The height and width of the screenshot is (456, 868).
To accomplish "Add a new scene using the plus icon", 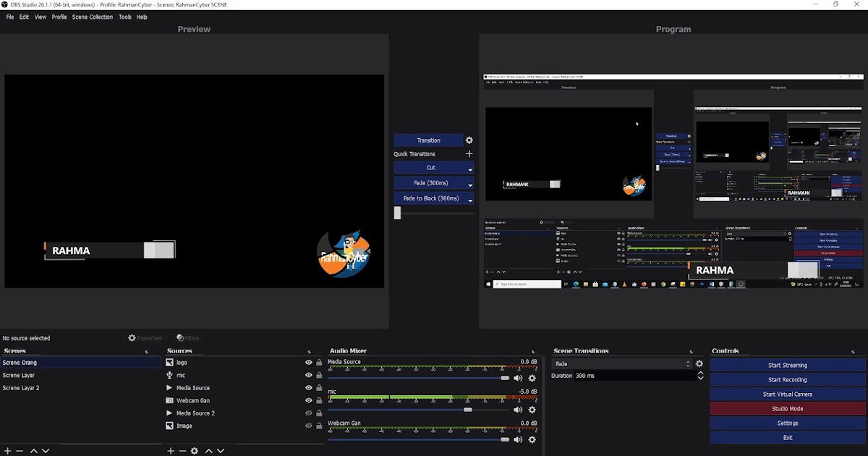I will (7, 451).
